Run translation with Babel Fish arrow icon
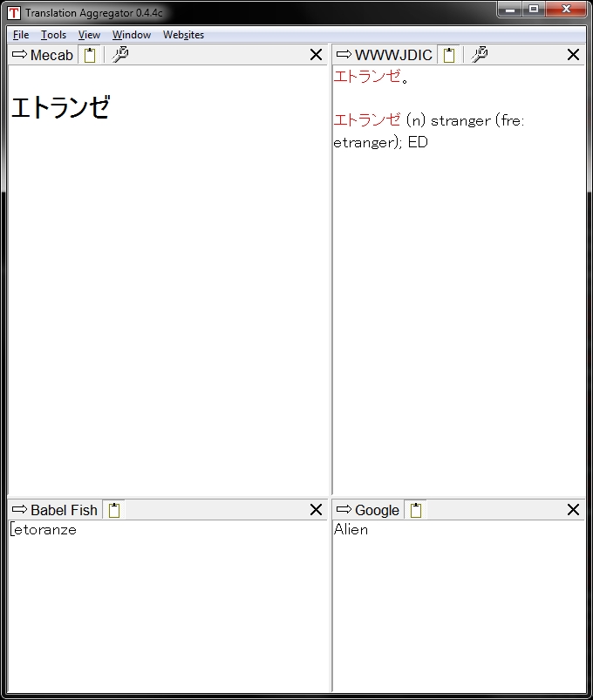This screenshot has width=593, height=700. click(20, 510)
